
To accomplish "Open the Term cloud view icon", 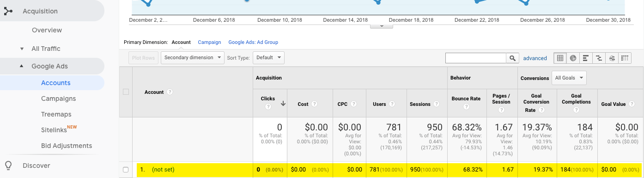I will 612,58.
